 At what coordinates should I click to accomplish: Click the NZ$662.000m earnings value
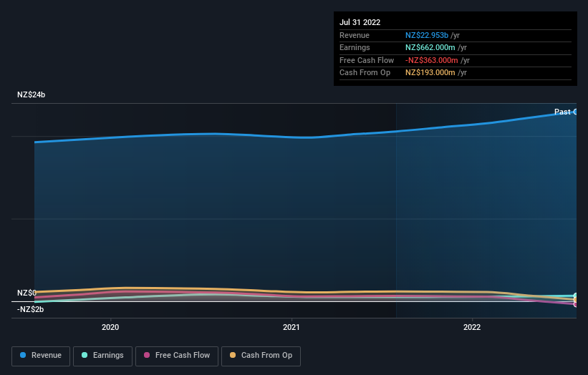pos(430,47)
